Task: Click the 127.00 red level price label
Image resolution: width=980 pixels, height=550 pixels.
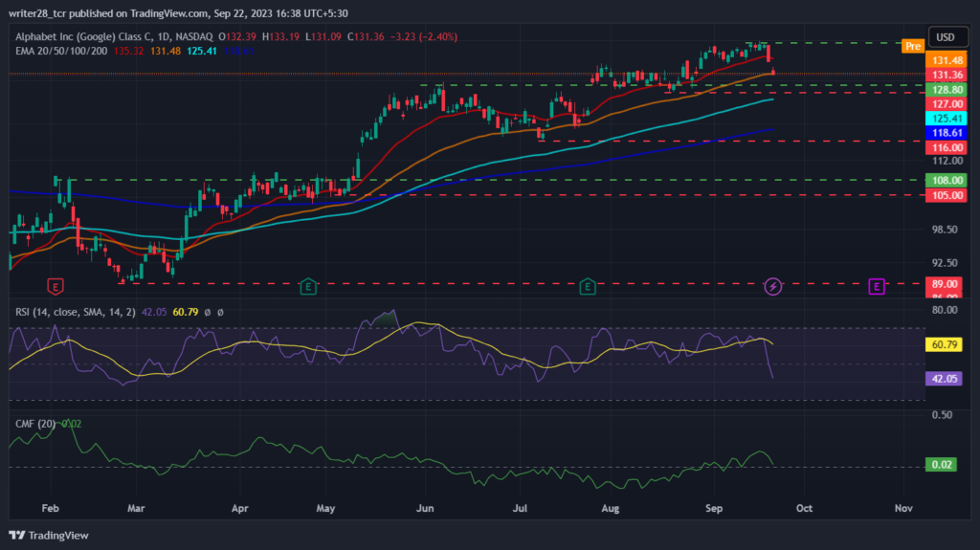Action: tap(947, 104)
